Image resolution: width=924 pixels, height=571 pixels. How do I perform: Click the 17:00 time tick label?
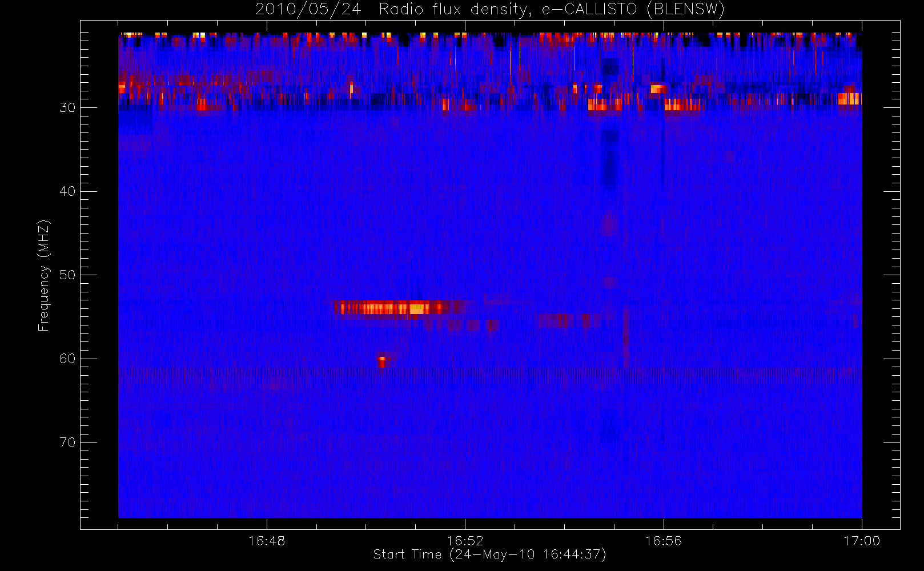[x=862, y=541]
